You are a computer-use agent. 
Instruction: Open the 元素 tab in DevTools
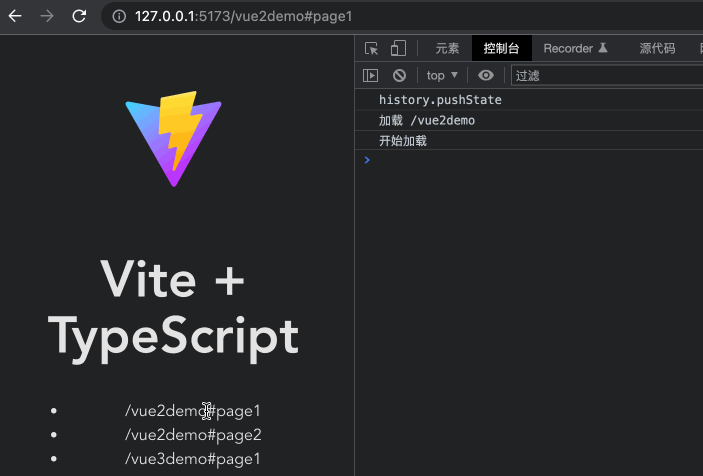[x=447, y=48]
